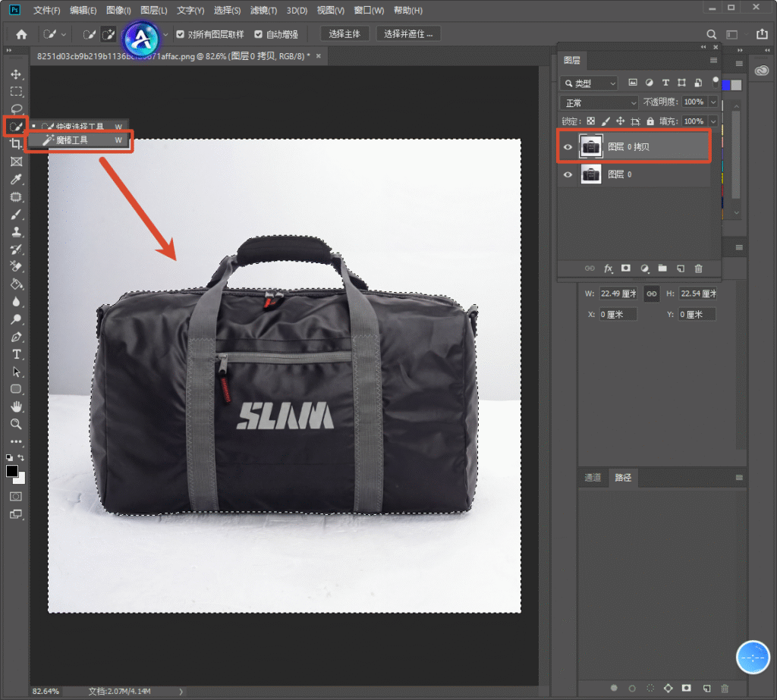Select the Frame tool
This screenshot has width=777, height=700.
click(x=16, y=162)
